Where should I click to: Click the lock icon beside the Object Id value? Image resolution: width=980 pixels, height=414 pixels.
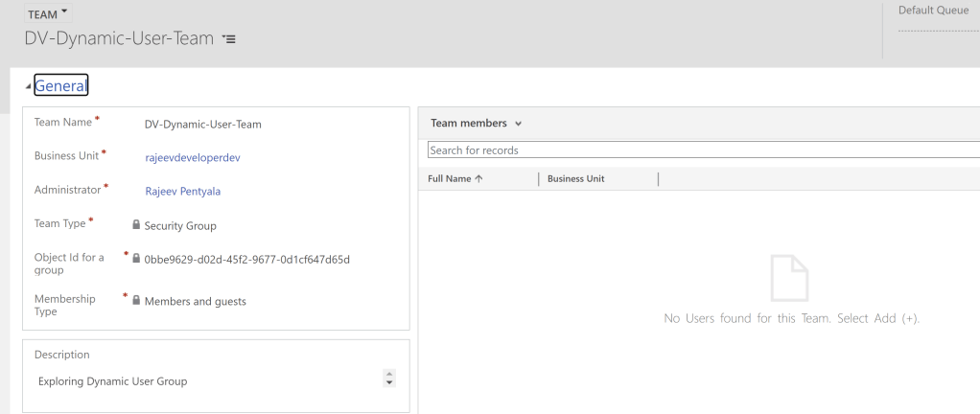tap(136, 259)
